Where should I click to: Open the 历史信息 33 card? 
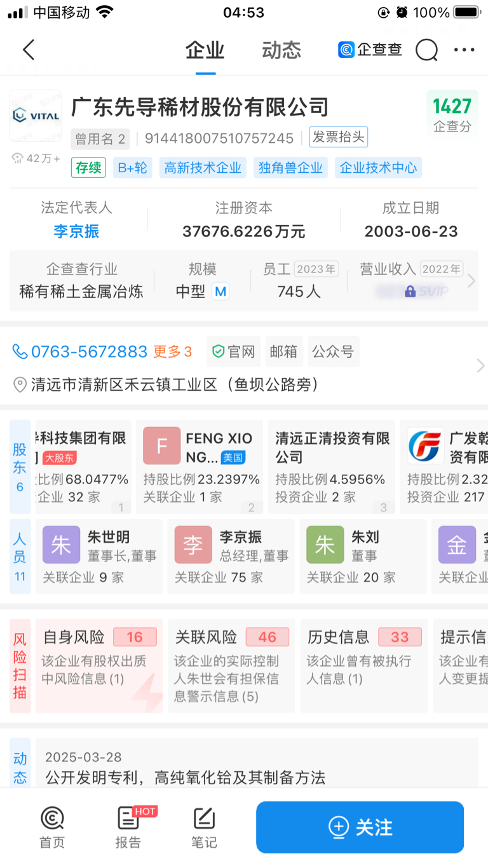coord(363,666)
